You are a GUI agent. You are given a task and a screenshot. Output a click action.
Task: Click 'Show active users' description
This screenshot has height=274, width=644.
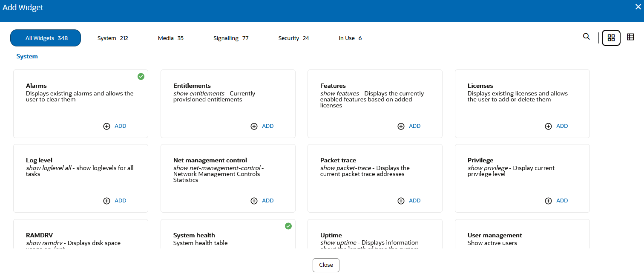492,243
